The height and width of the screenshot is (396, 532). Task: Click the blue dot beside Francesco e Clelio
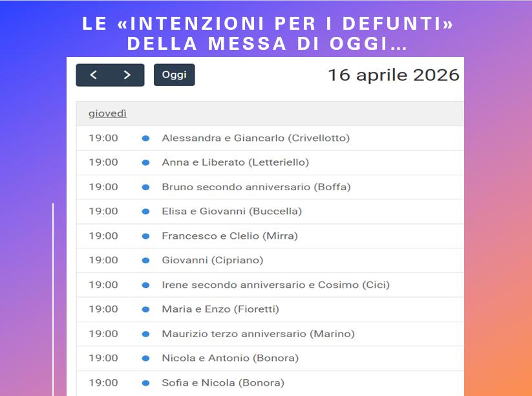point(145,236)
